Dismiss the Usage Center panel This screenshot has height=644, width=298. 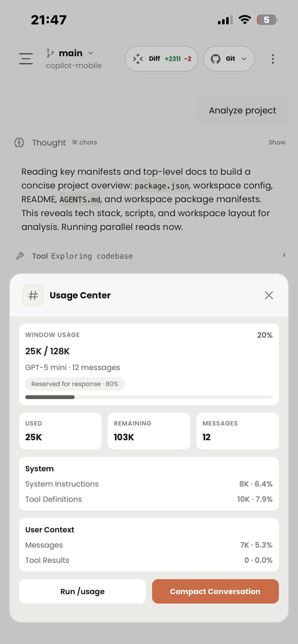tap(269, 295)
